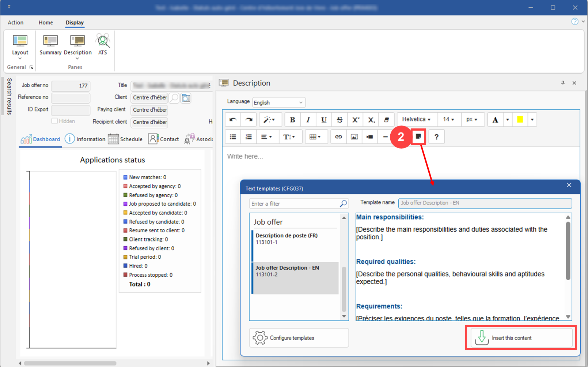Screen dimensions: 588x367
Task: Open the Schedule tab
Action: click(125, 139)
